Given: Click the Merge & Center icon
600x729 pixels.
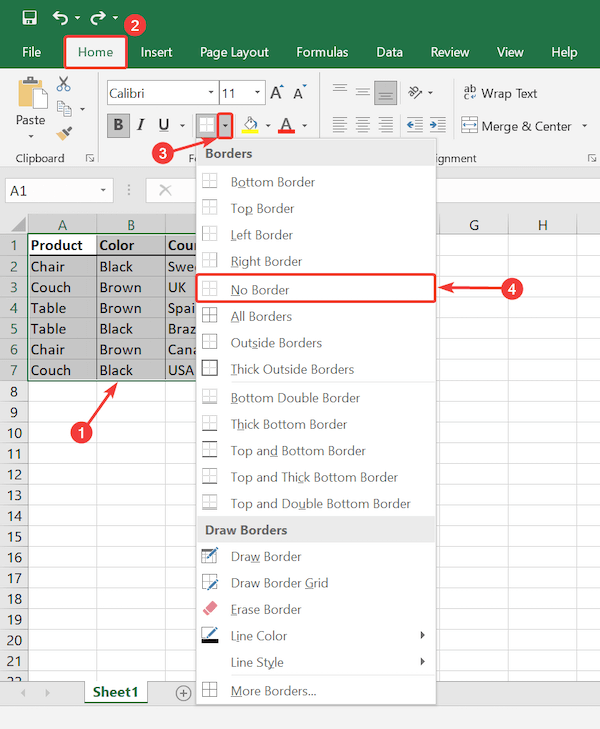Looking at the screenshot, I should tap(470, 126).
